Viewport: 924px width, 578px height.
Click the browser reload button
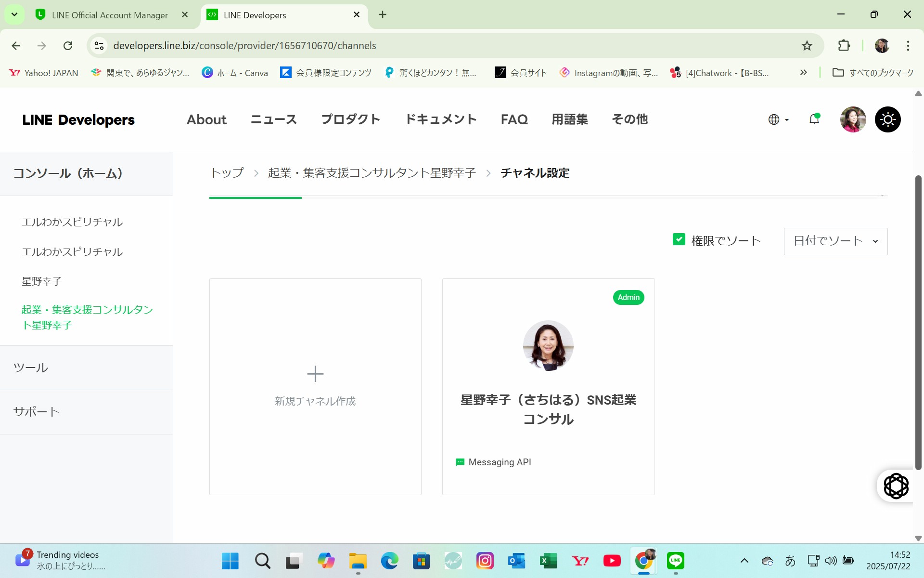68,46
